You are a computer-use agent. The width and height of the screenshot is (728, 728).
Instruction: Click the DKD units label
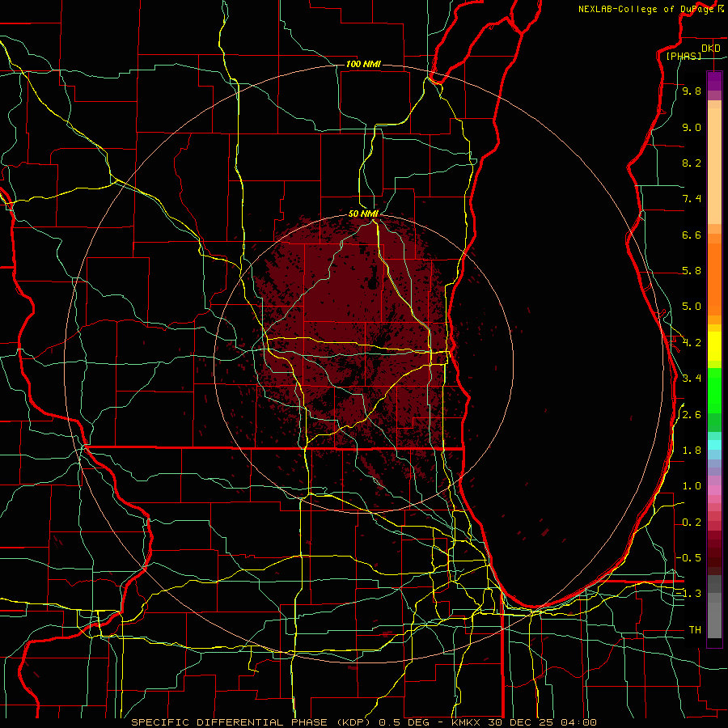point(711,49)
